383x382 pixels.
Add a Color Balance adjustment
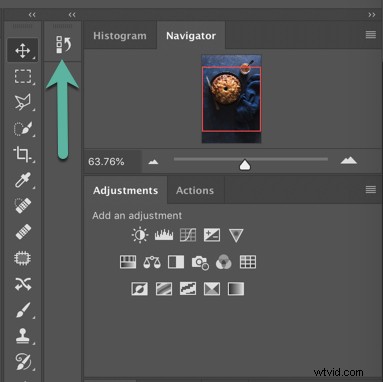click(152, 262)
